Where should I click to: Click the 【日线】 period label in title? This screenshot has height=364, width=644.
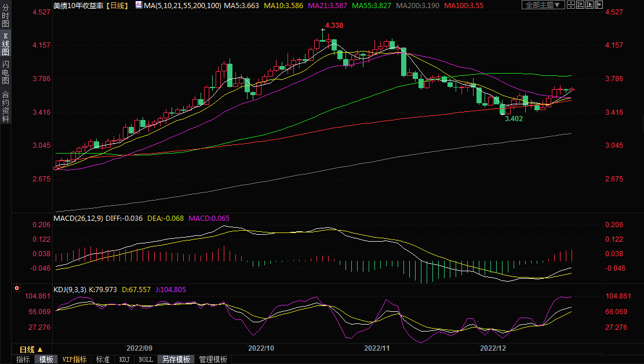coord(118,5)
